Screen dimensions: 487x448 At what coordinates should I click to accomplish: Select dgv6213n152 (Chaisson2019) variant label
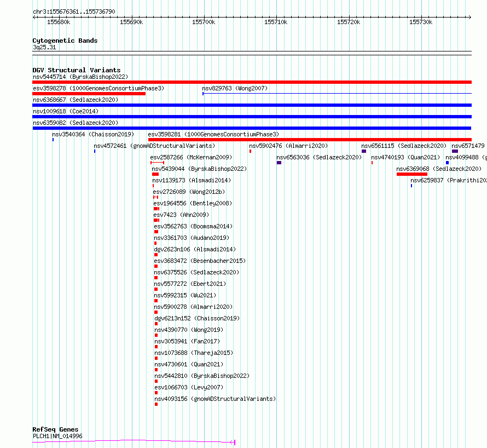[x=197, y=318]
